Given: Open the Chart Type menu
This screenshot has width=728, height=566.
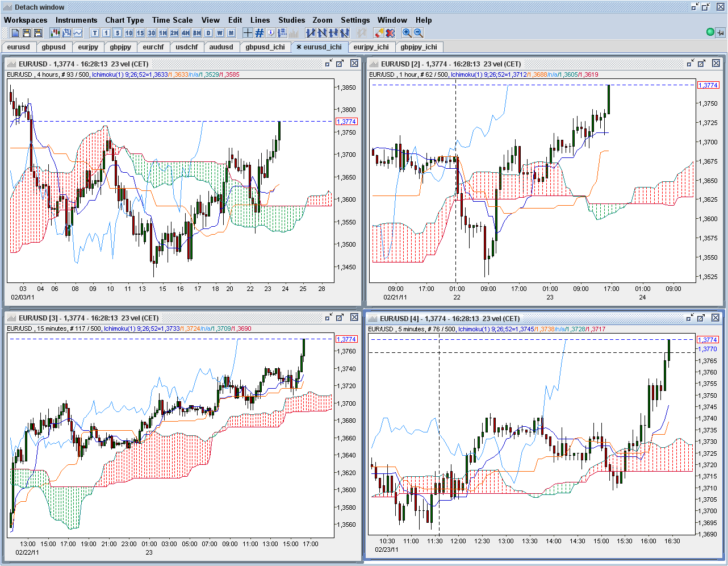Looking at the screenshot, I should click(124, 20).
